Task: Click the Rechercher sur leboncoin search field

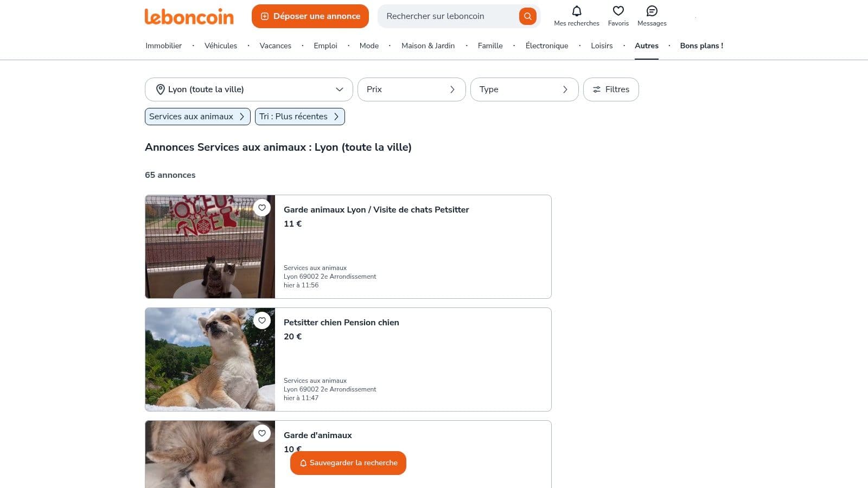Action: (x=448, y=16)
